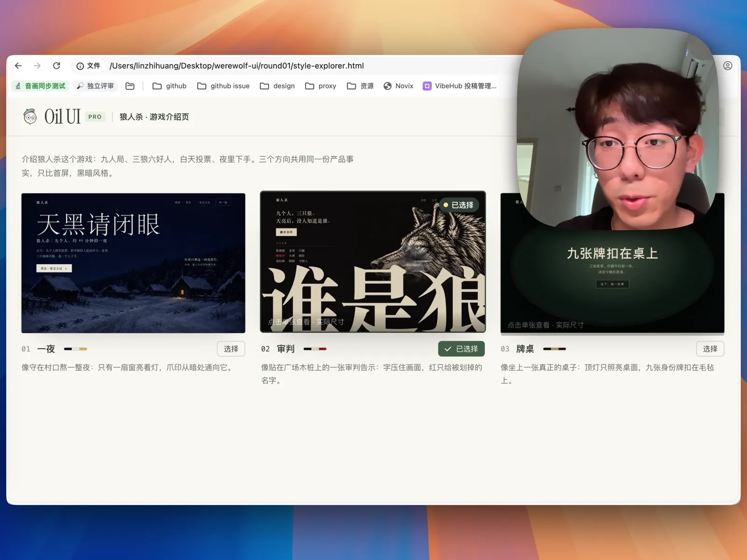Open the design bookmark folder
Viewport: 747px width, 560px height.
[x=277, y=86]
